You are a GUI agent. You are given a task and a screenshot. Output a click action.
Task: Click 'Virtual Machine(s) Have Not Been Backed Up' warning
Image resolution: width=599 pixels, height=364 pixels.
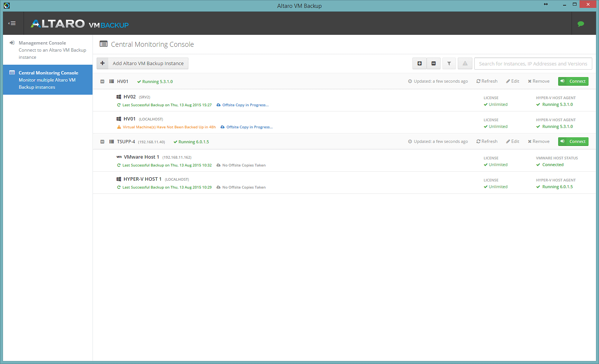169,127
